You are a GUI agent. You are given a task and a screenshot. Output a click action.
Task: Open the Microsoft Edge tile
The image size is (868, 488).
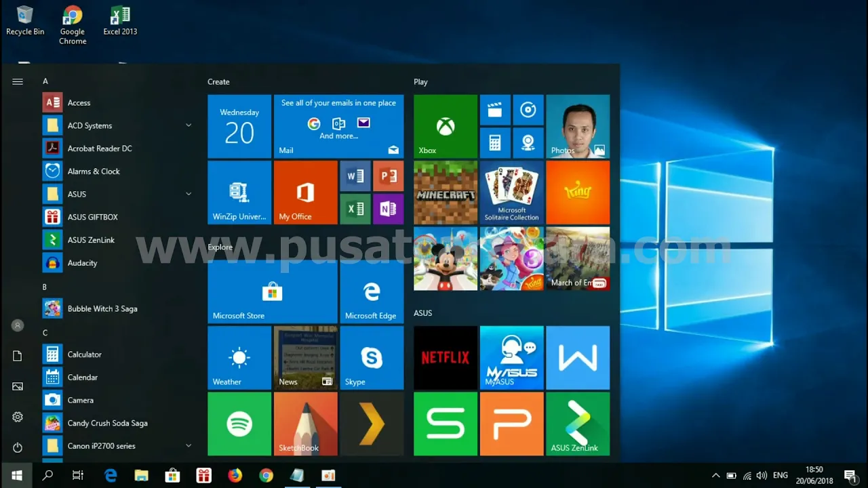coord(372,291)
